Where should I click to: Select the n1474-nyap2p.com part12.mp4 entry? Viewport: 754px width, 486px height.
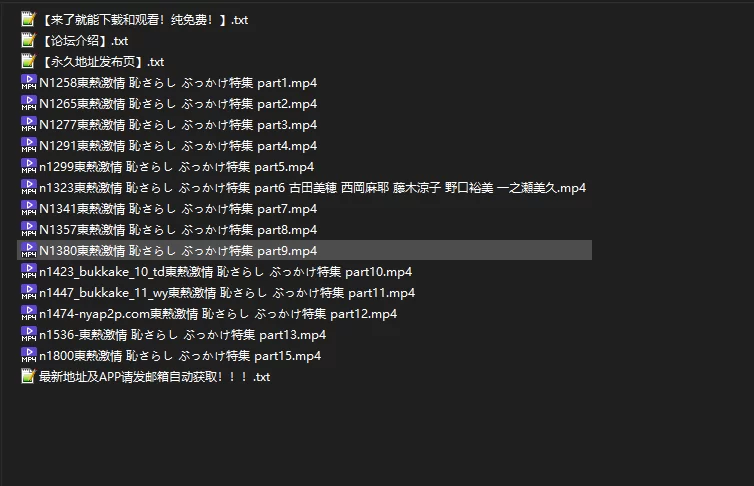[218, 314]
